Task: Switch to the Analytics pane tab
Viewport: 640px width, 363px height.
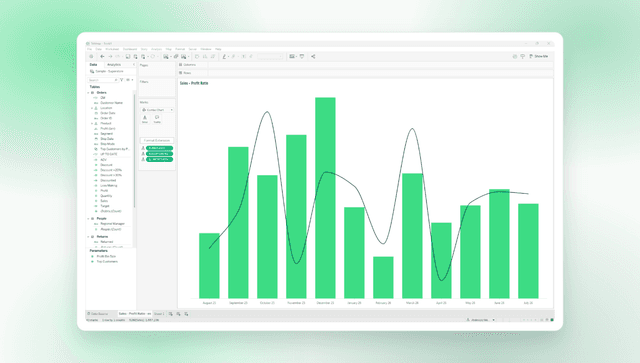Action: (x=114, y=65)
